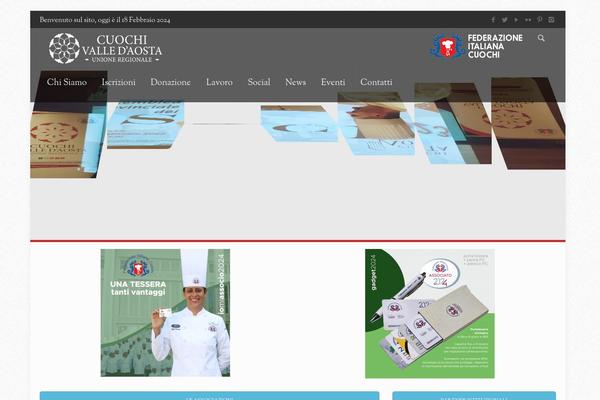Viewport: 600px width, 400px height.
Task: Open the Pinterest icon in top bar
Action: click(x=540, y=20)
